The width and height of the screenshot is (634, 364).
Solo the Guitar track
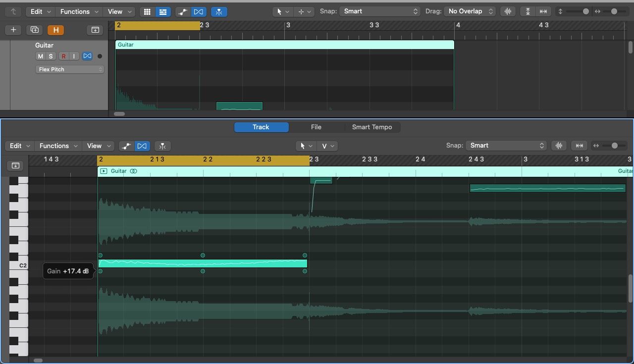pyautogui.click(x=51, y=56)
